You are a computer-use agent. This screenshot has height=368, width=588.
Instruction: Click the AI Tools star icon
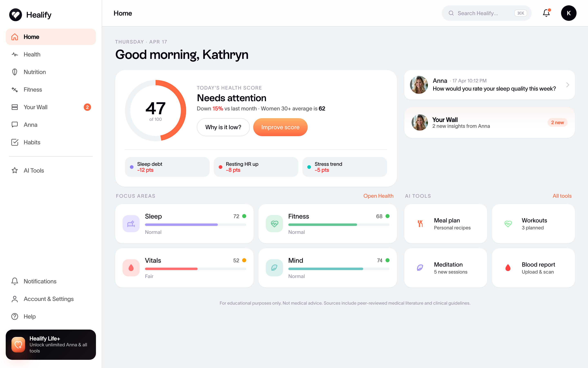tap(15, 170)
